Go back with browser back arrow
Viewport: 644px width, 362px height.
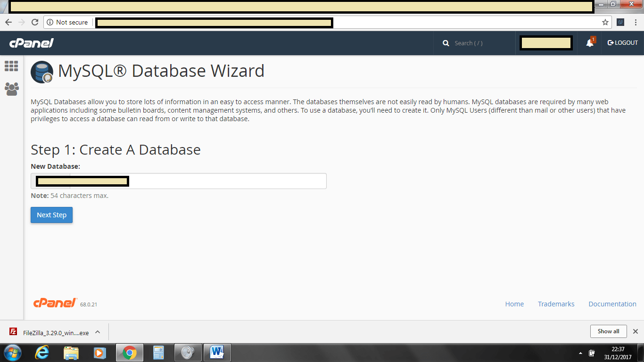[8, 22]
